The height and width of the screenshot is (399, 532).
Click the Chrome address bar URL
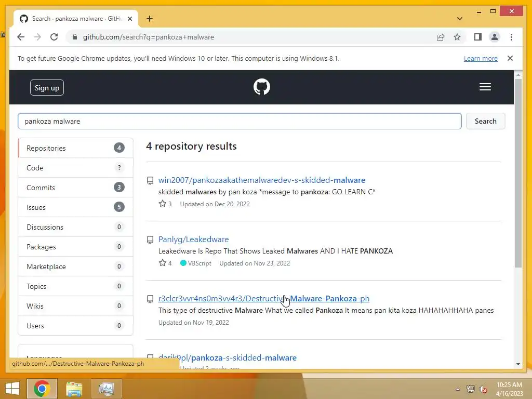pyautogui.click(x=148, y=37)
